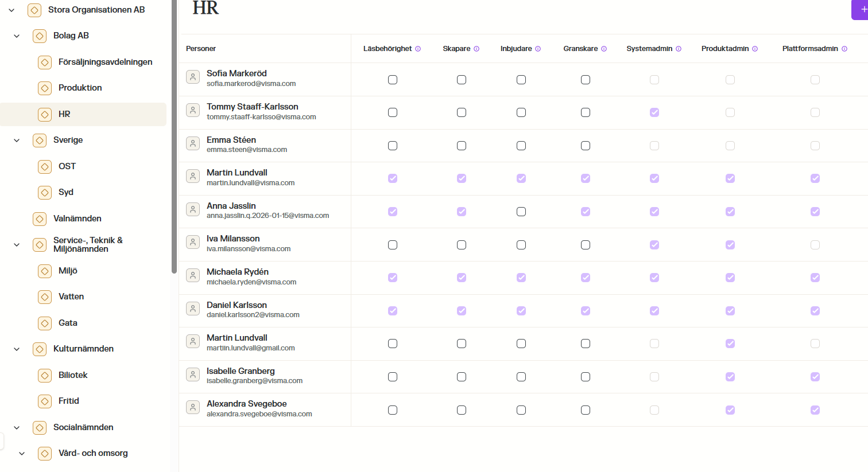The height and width of the screenshot is (472, 868).
Task: Click the Granskare column header
Action: [x=580, y=49]
